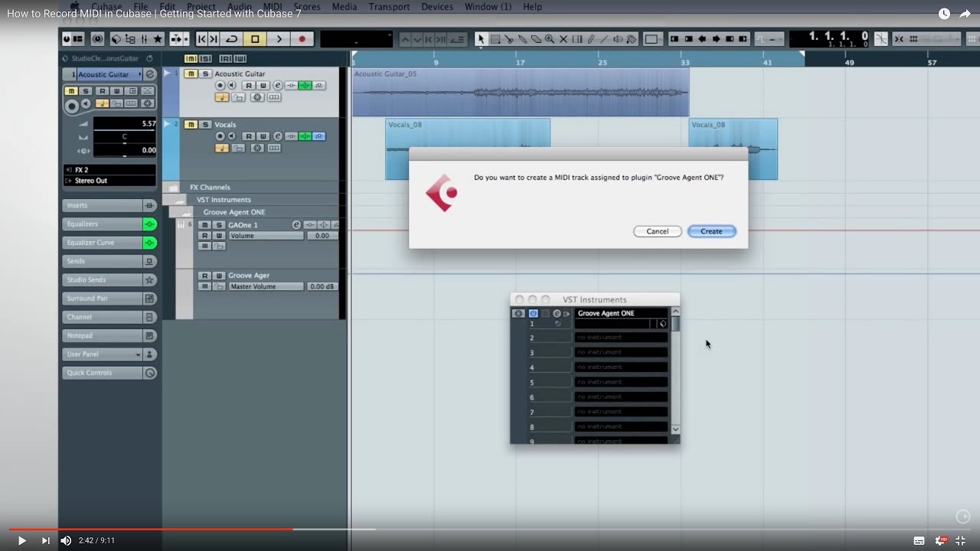Image resolution: width=980 pixels, height=551 pixels.
Task: Toggle monitor on Acoustic Guitar track
Action: 231,86
